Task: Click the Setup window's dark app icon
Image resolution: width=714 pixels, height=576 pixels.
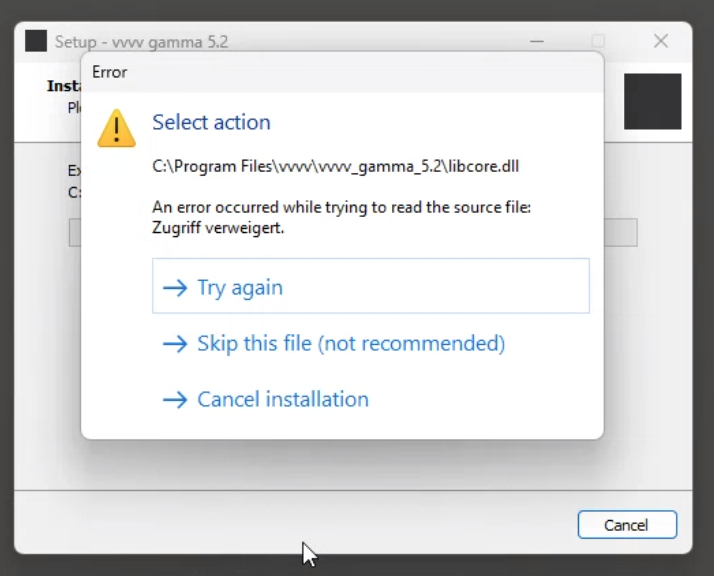Action: tap(36, 41)
